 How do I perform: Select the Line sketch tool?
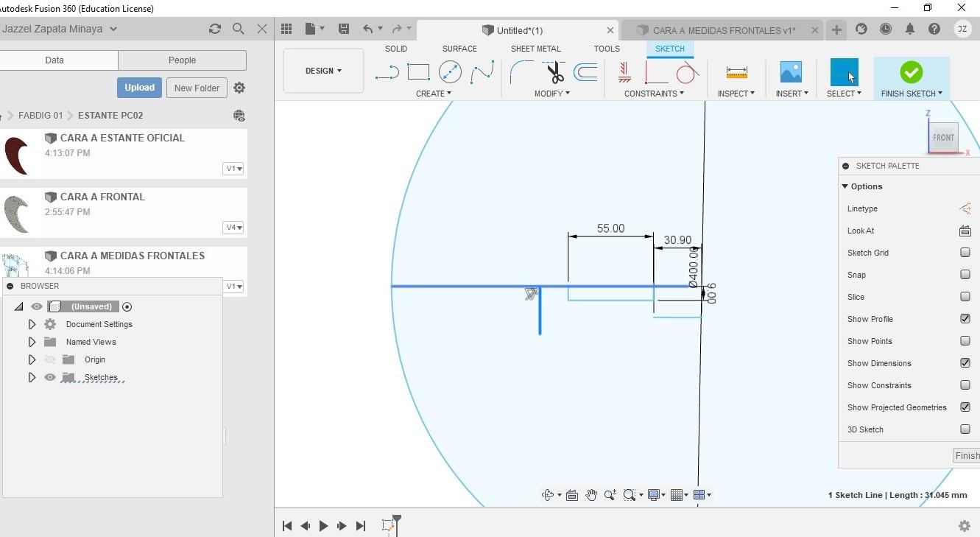(x=387, y=72)
